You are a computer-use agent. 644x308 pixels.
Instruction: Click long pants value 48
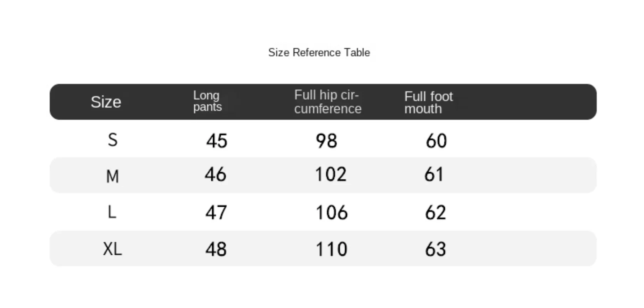(216, 249)
